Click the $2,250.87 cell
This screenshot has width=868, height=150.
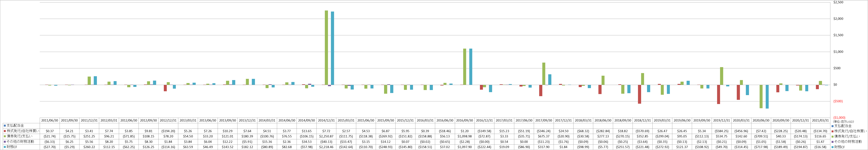[326, 137]
